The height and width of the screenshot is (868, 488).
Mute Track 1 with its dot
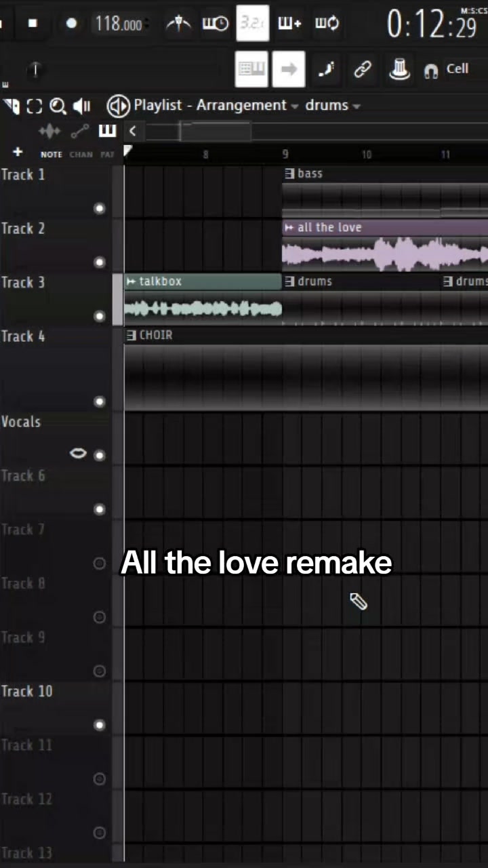pyautogui.click(x=100, y=208)
